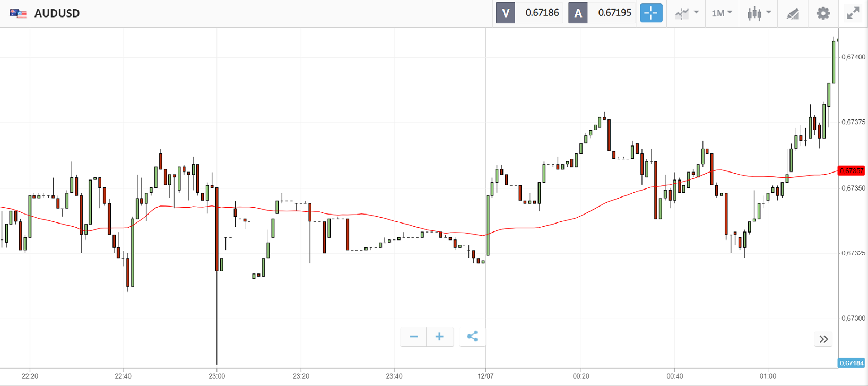Zoom in with the plus button
This screenshot has height=386, width=868.
[439, 337]
